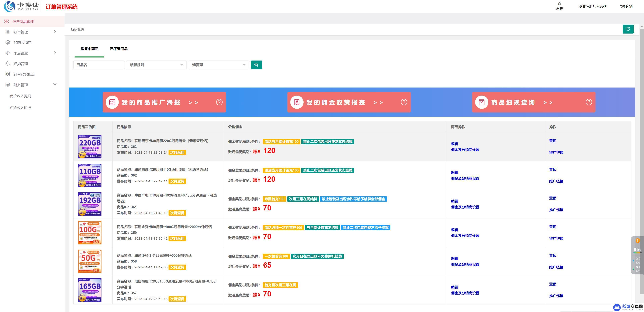Viewport: 644px width, 312px height.
Task: Click the 商品名 search input field
Action: point(99,65)
